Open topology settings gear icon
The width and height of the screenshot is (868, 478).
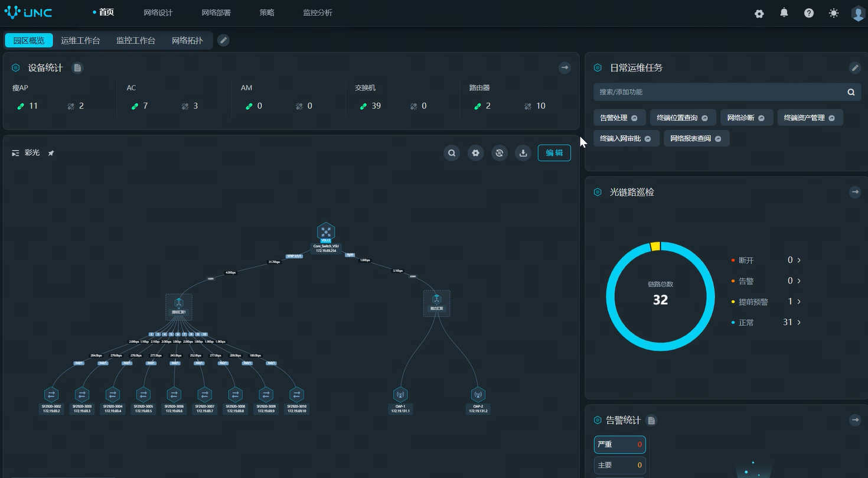click(475, 153)
